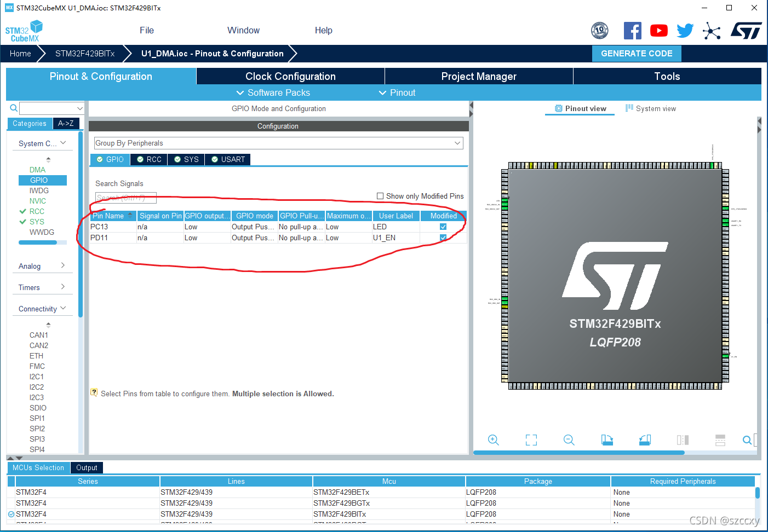Select SPI1 under Connectivity
Viewport: 768px width, 532px height.
click(37, 418)
